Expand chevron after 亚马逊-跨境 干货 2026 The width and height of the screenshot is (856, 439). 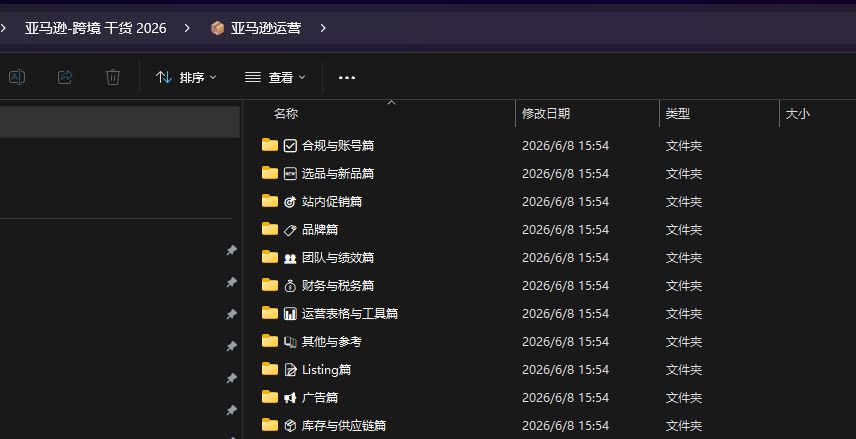[x=187, y=28]
